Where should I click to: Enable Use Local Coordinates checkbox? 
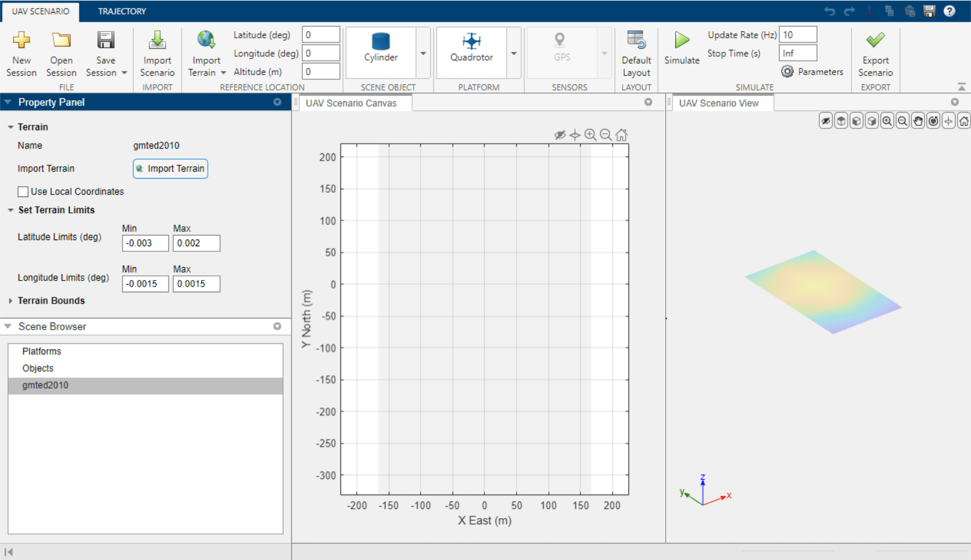coord(23,191)
